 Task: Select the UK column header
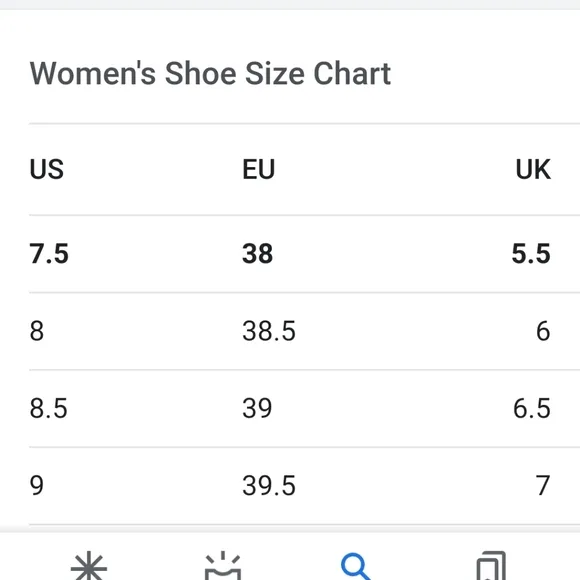(x=533, y=169)
